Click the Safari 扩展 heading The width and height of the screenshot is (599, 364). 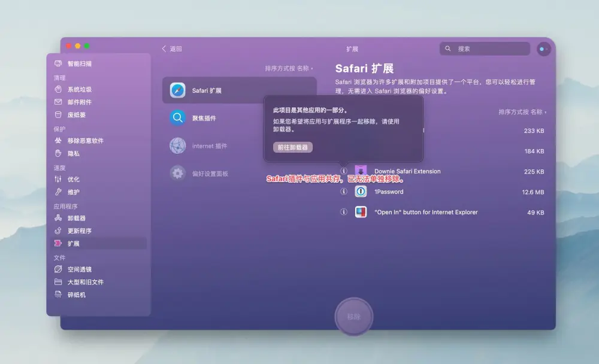(x=364, y=68)
